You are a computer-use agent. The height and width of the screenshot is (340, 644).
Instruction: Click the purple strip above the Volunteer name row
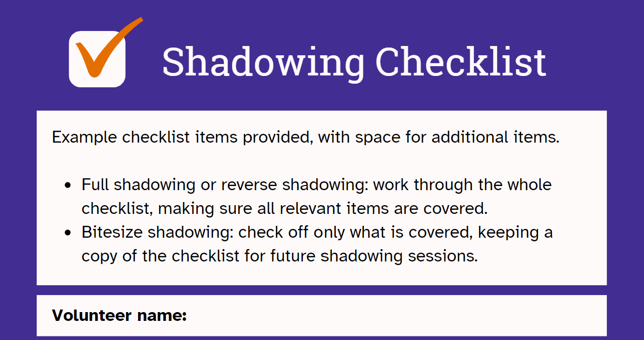tap(320, 290)
